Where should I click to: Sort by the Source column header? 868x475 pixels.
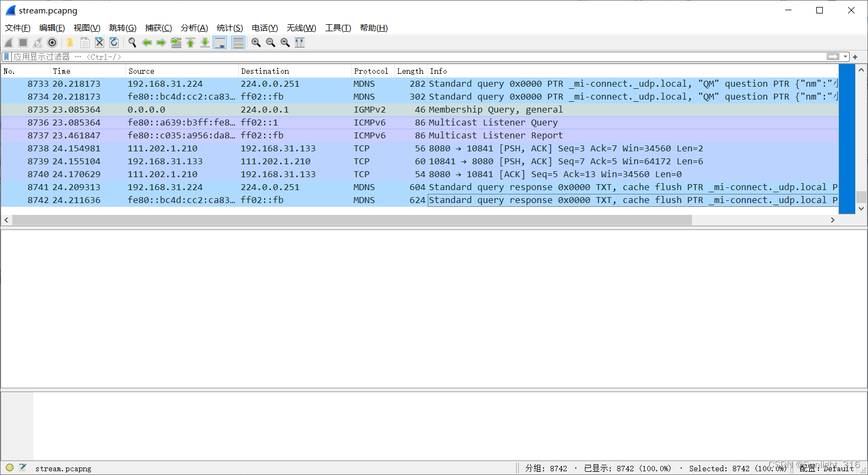point(182,71)
